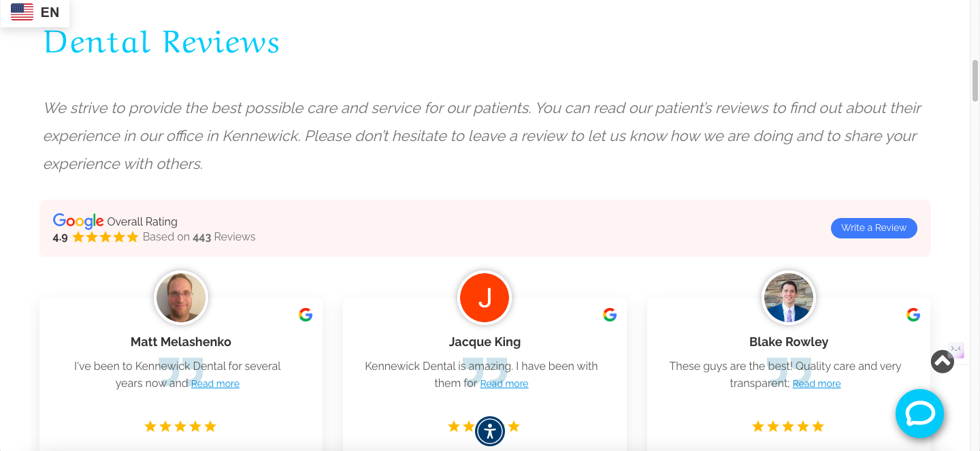Open the blue chat bubble widget
Screen dimensions: 980x451
coord(919,414)
